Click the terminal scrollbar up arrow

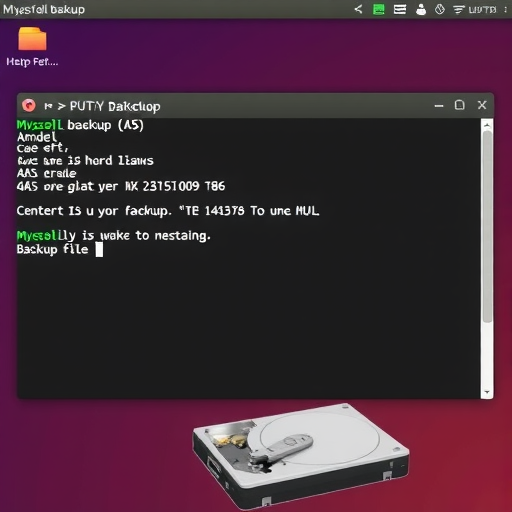[x=487, y=125]
